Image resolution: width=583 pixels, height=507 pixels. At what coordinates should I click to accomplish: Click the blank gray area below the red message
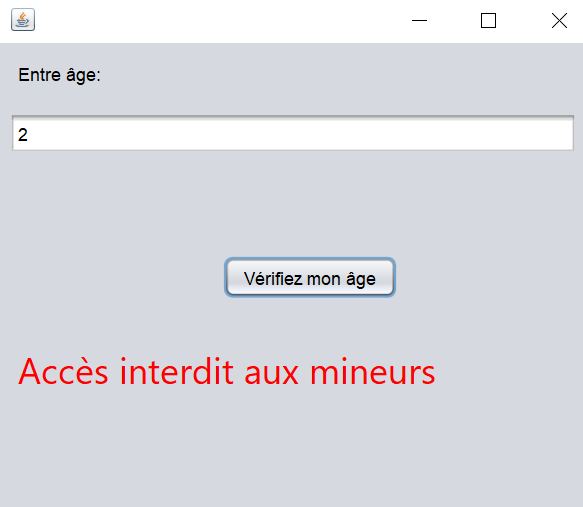292,446
